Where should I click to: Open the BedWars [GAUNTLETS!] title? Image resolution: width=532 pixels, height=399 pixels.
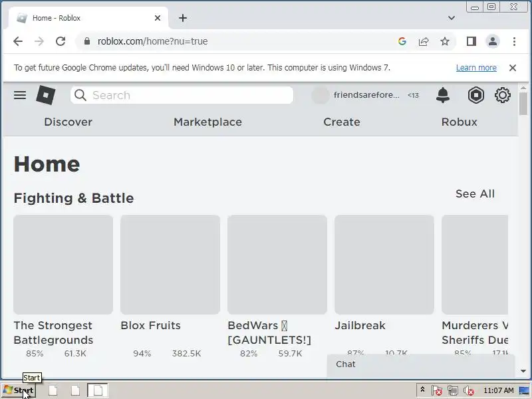click(x=269, y=332)
